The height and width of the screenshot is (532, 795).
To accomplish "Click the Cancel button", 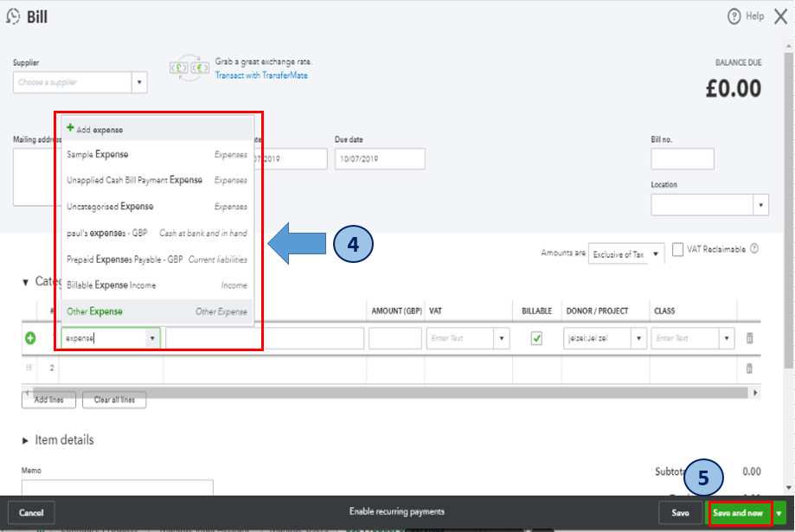I will coord(31,513).
